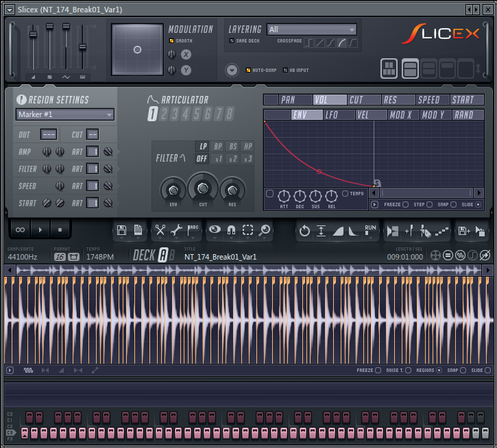Viewport: 497px width, 448px height.
Task: Select the BP filter type button
Action: (x=218, y=146)
